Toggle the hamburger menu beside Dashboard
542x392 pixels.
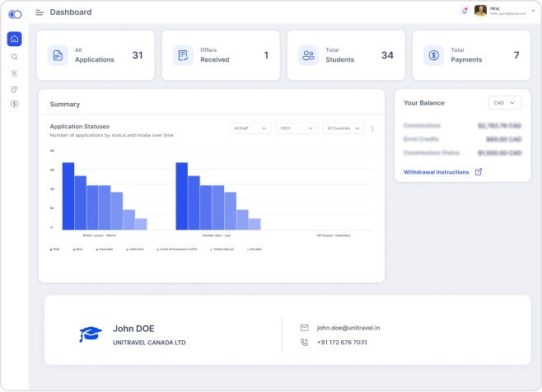coord(40,12)
